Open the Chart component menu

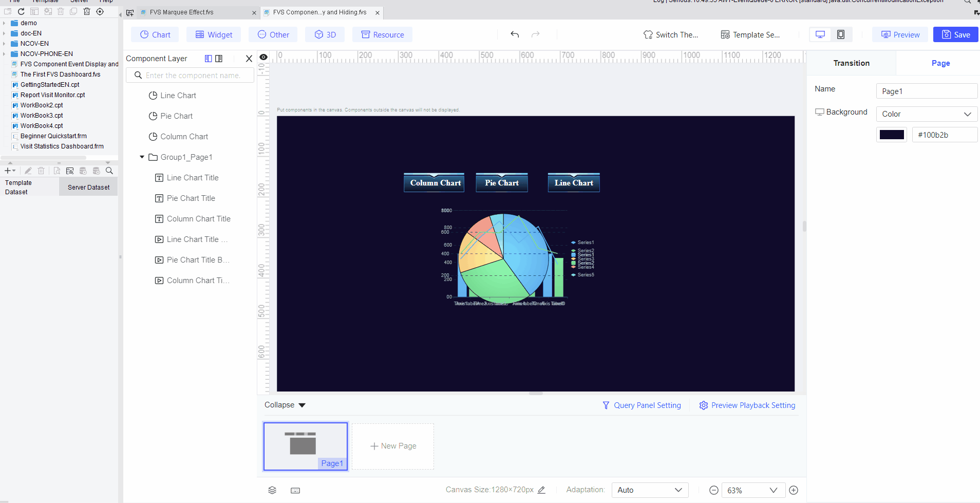tap(155, 34)
